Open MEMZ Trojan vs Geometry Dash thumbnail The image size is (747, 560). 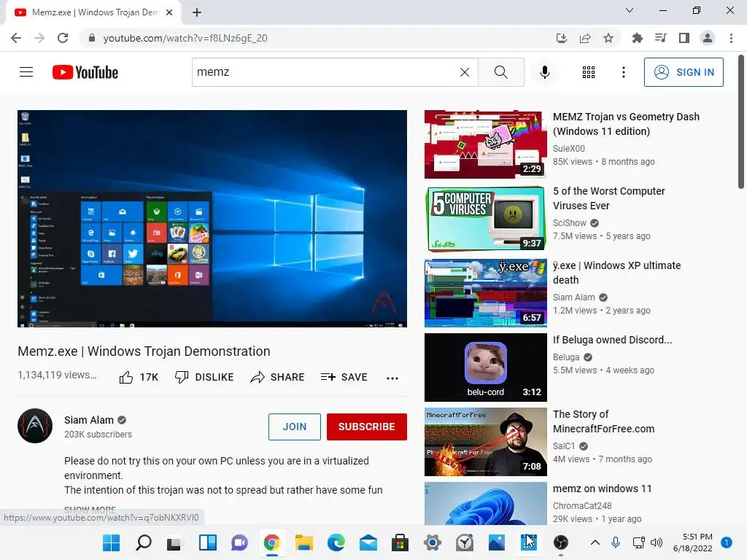point(485,144)
